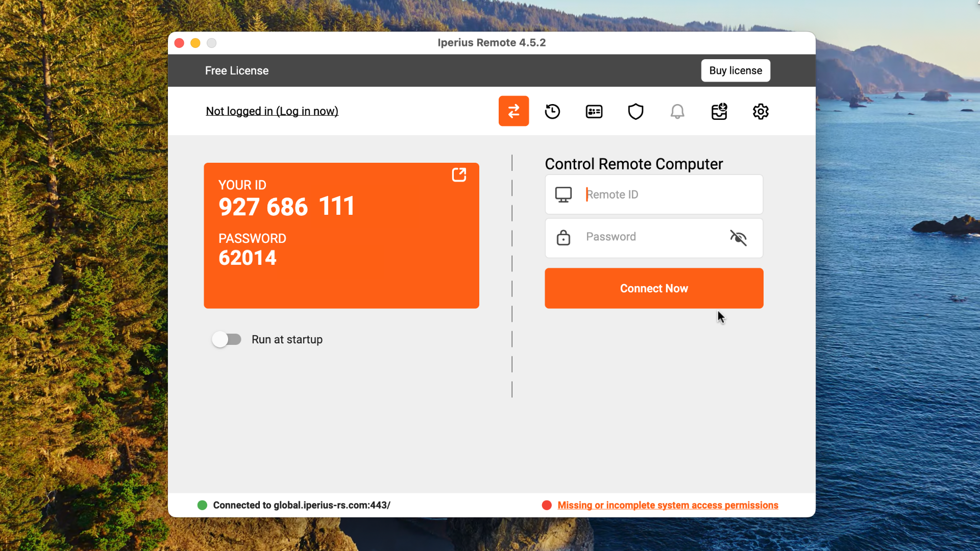Click the share icon on the ID card
980x551 pixels.
(459, 175)
